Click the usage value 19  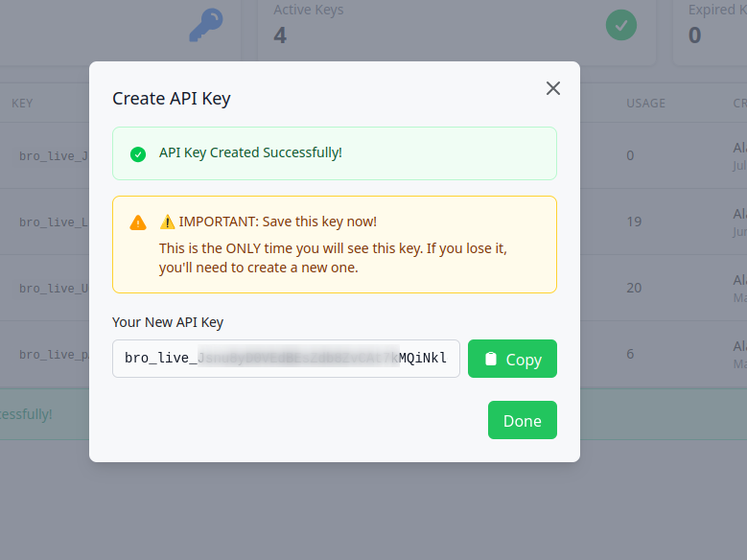(x=634, y=222)
